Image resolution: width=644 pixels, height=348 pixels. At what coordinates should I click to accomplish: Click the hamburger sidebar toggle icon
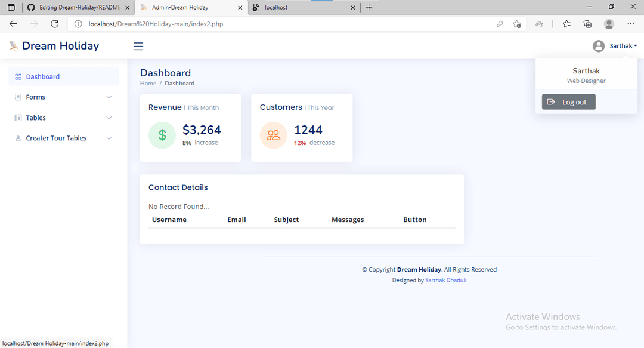tap(138, 46)
